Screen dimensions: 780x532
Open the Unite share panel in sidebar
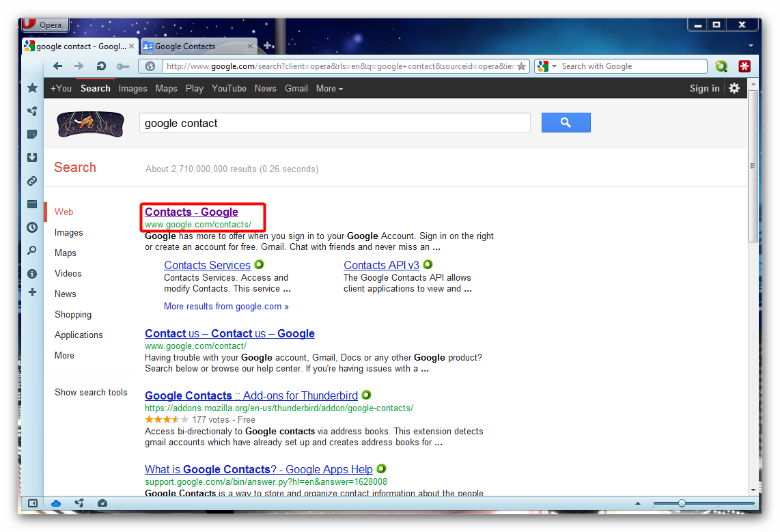tap(32, 111)
